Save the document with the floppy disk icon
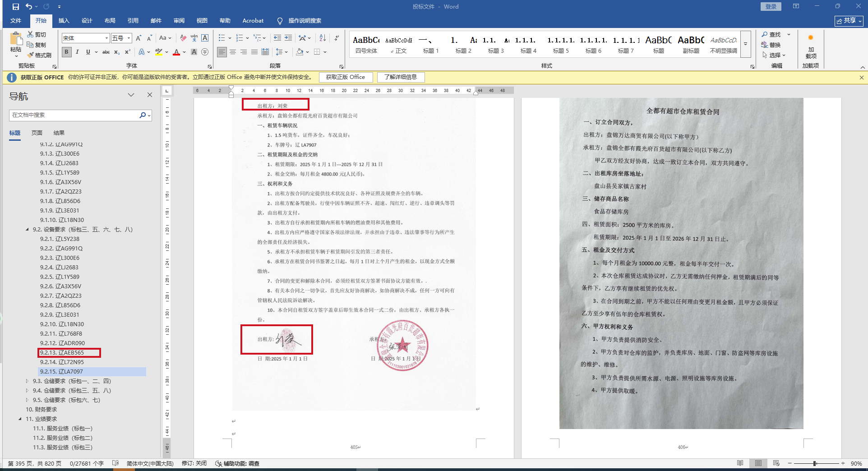The height and width of the screenshot is (471, 868). 16,7
